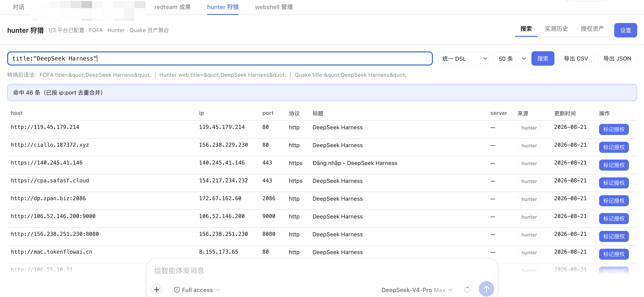The width and height of the screenshot is (644, 297).
Task: Click the loading spinner beside the send button
Action: [467, 290]
